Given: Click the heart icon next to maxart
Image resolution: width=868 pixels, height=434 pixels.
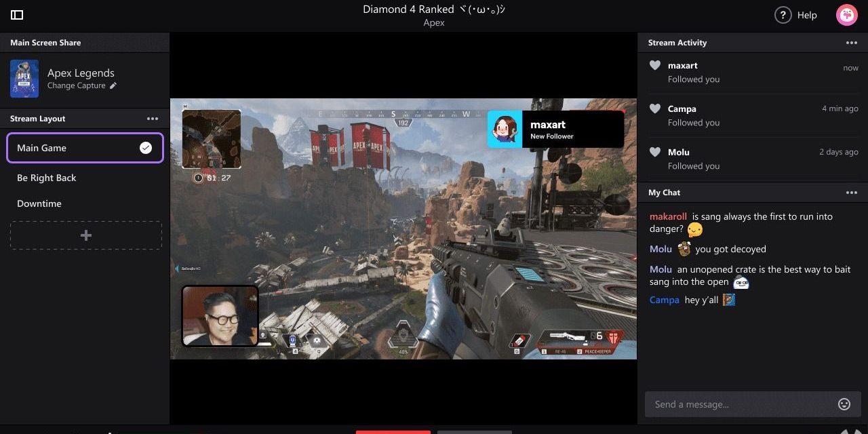Looking at the screenshot, I should [654, 66].
